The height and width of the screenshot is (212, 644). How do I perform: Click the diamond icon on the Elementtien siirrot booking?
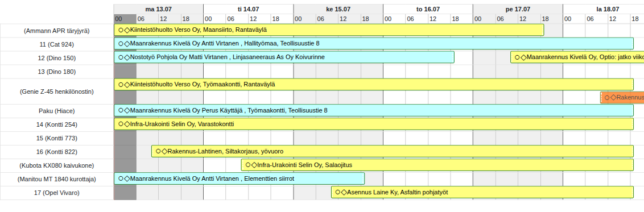pos(127,178)
